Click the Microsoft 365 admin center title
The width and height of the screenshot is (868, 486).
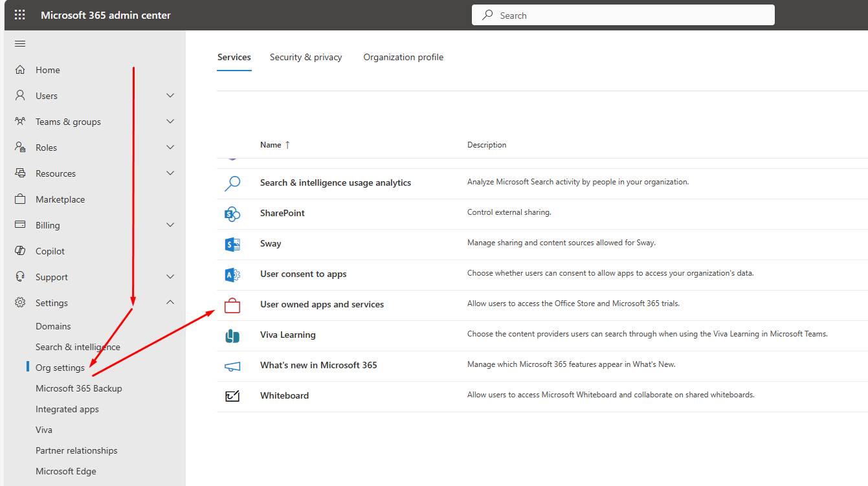click(106, 15)
